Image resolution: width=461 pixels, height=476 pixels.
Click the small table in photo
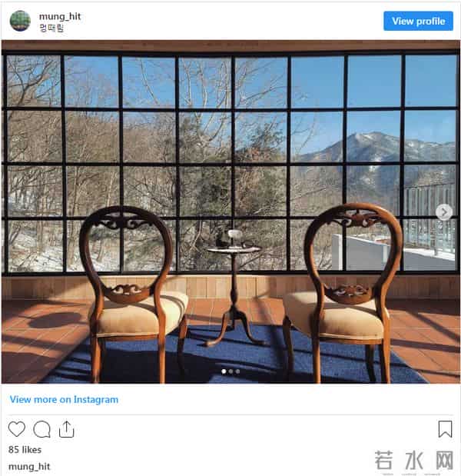point(234,287)
